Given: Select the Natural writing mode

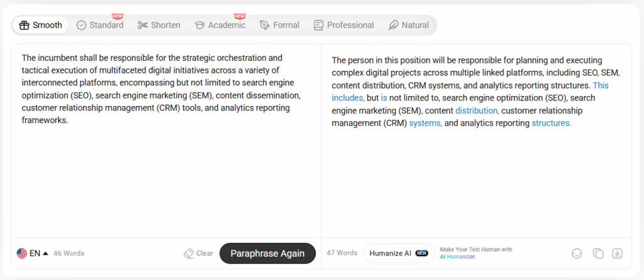Looking at the screenshot, I should [x=409, y=25].
